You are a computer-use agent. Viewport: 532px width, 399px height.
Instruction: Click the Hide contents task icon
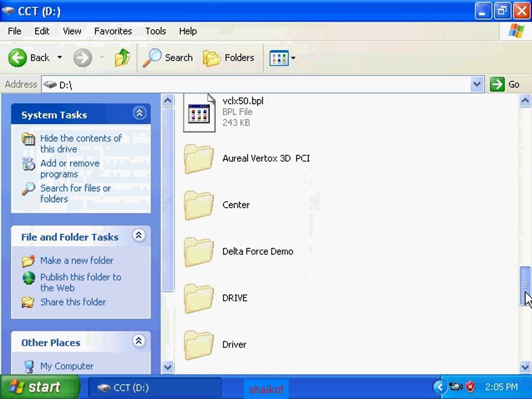28,139
